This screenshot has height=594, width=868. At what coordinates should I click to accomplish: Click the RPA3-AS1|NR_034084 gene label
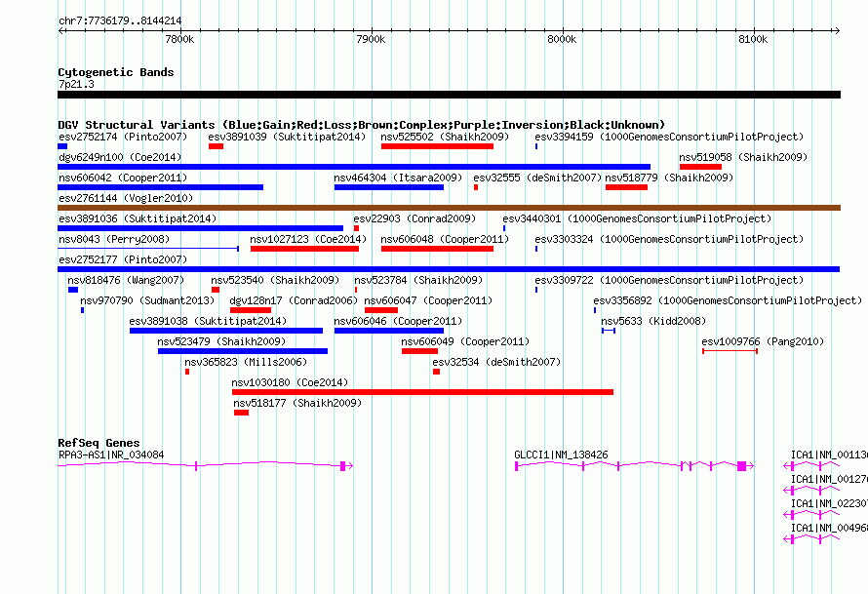tap(111, 455)
